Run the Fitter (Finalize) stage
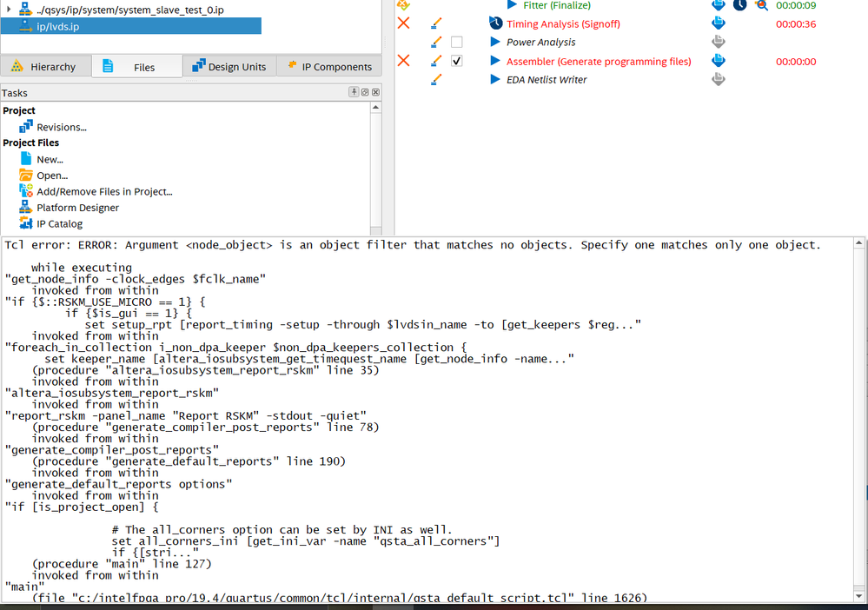 513,5
